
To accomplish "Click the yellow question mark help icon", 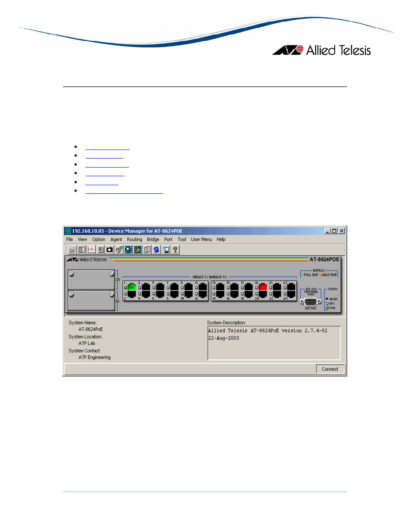I will (175, 249).
